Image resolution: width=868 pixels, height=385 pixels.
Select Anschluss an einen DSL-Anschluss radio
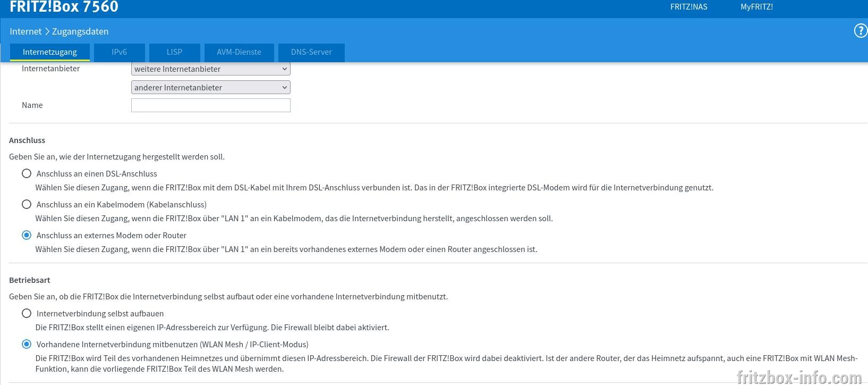pos(27,173)
